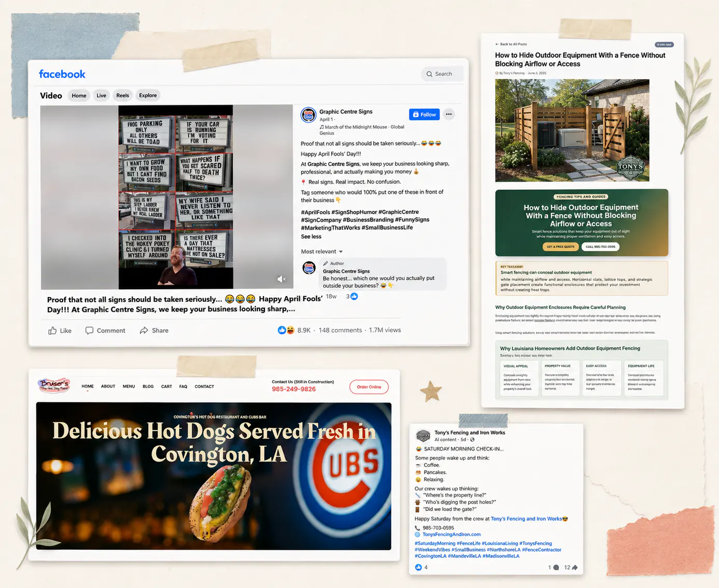
Task: Follow Graphic Centre Signs
Action: [x=424, y=115]
